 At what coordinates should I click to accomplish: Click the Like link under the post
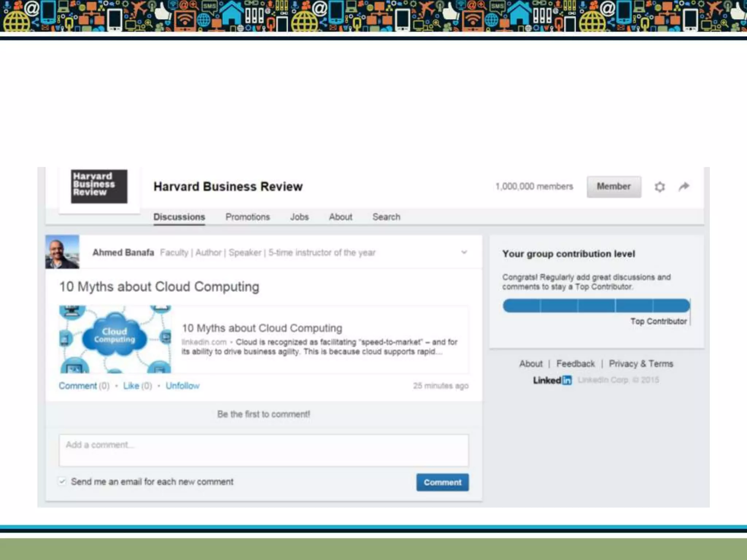(131, 386)
